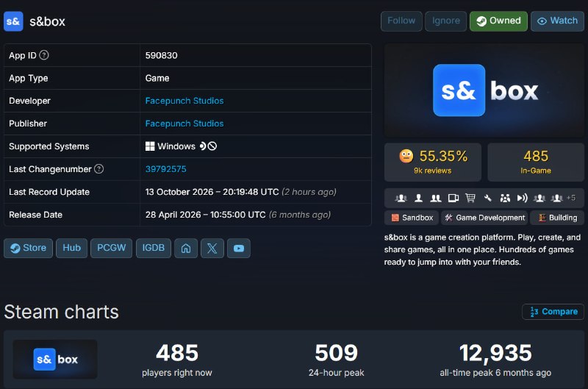
Task: Click the s&box page title text
Action: click(x=47, y=22)
